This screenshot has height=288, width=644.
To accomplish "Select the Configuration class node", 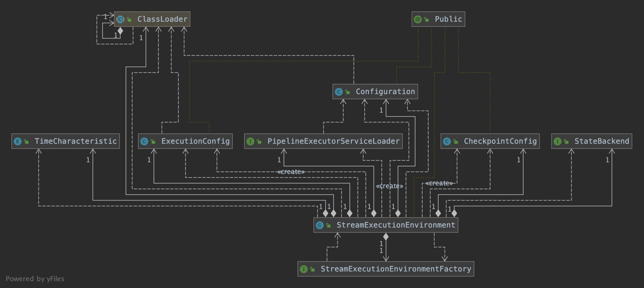I will [x=375, y=92].
